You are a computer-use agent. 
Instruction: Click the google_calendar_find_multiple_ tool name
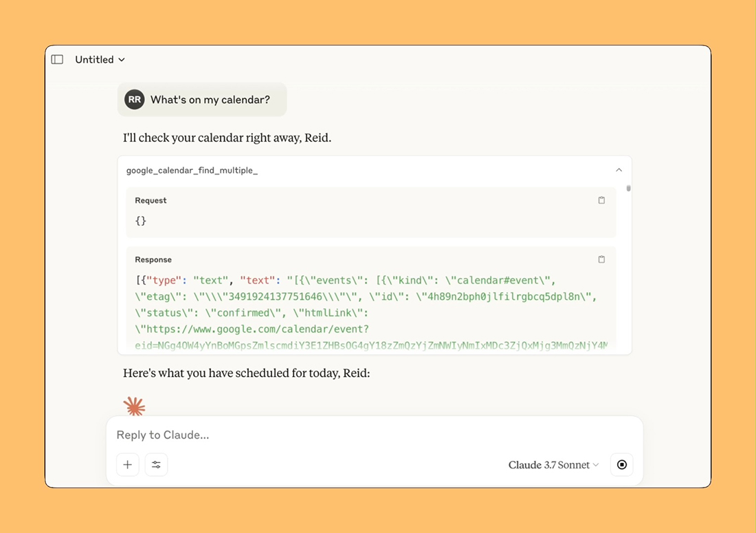(x=192, y=170)
